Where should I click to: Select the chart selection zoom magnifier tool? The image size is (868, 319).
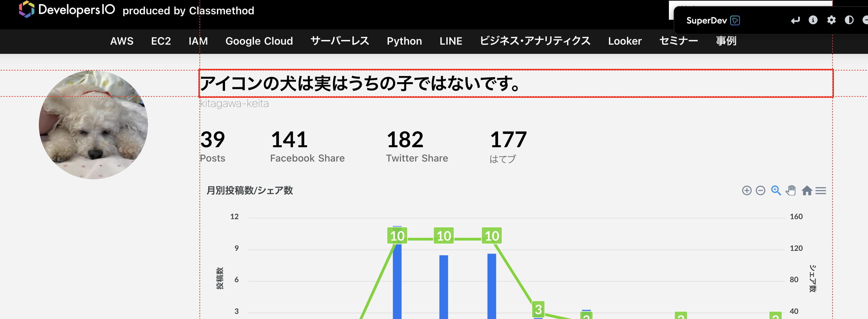click(776, 190)
